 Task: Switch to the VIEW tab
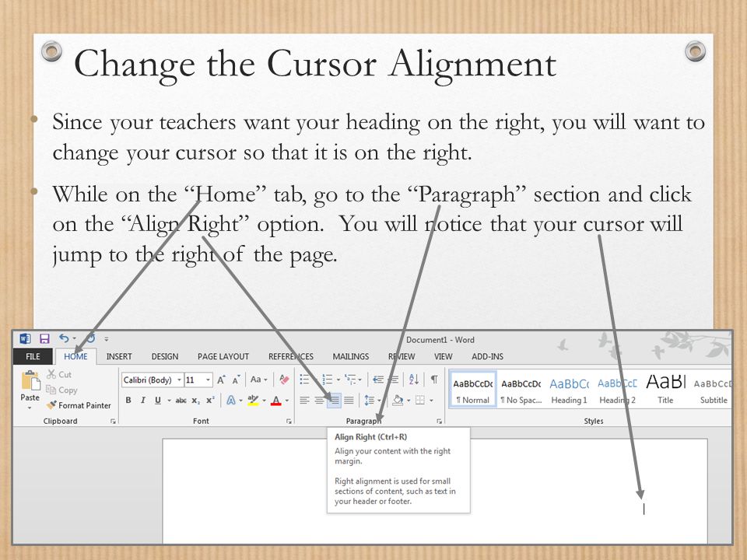click(x=443, y=356)
